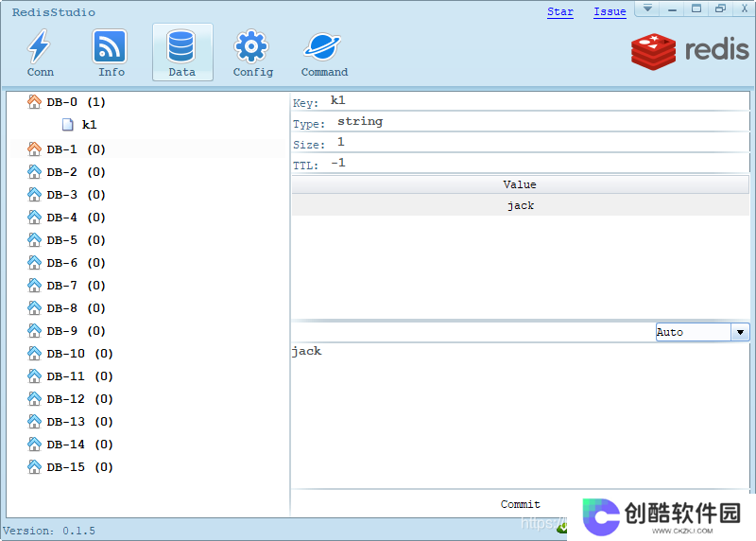This screenshot has width=756, height=541.
Task: Open the Config gear icon
Action: click(251, 46)
